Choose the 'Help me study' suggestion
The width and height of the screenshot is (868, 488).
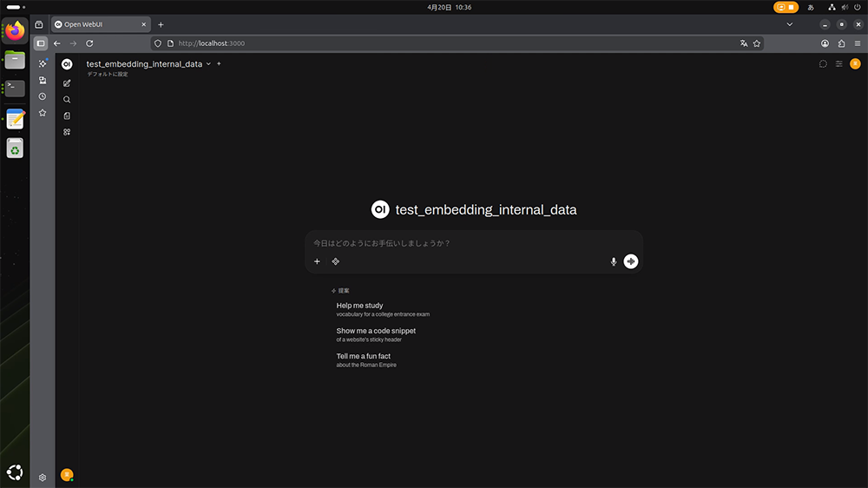(x=383, y=309)
